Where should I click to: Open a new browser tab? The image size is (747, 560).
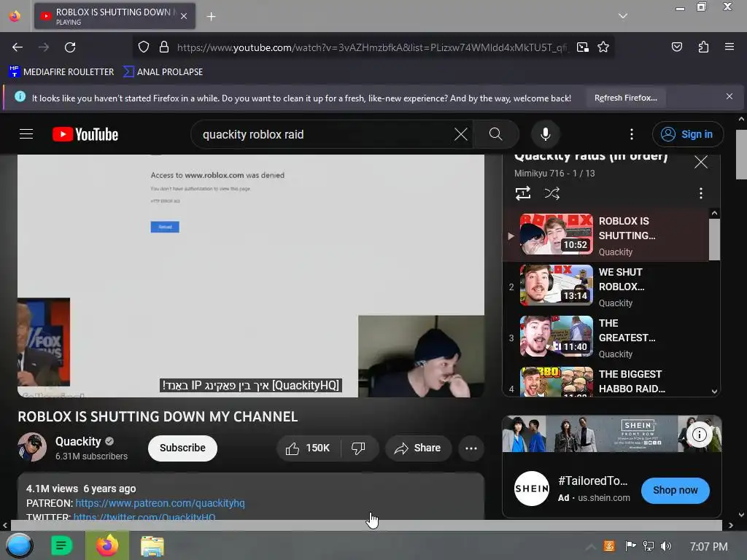(x=211, y=17)
